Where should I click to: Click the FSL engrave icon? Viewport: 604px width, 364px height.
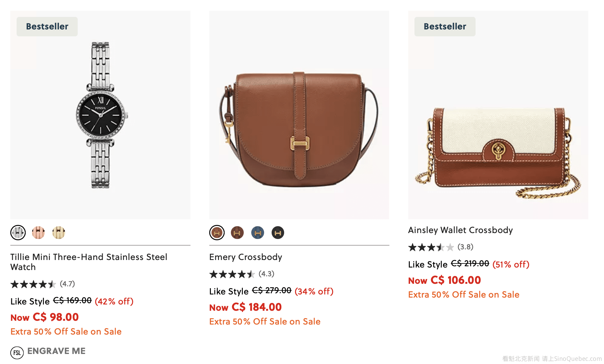(x=17, y=352)
